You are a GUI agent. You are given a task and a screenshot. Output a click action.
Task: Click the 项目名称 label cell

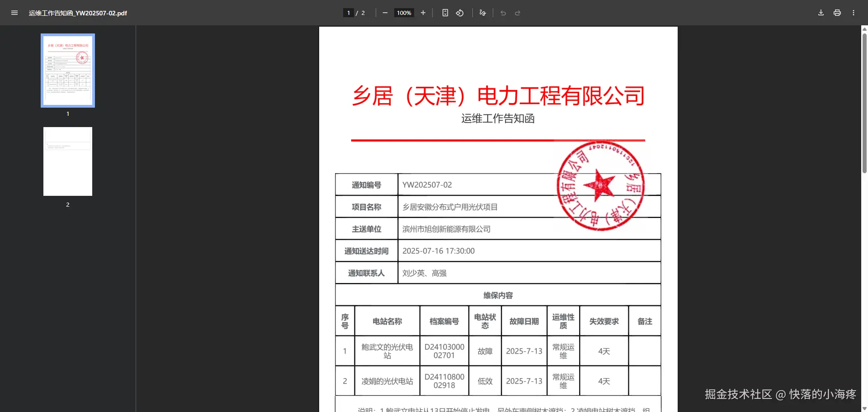pyautogui.click(x=367, y=207)
